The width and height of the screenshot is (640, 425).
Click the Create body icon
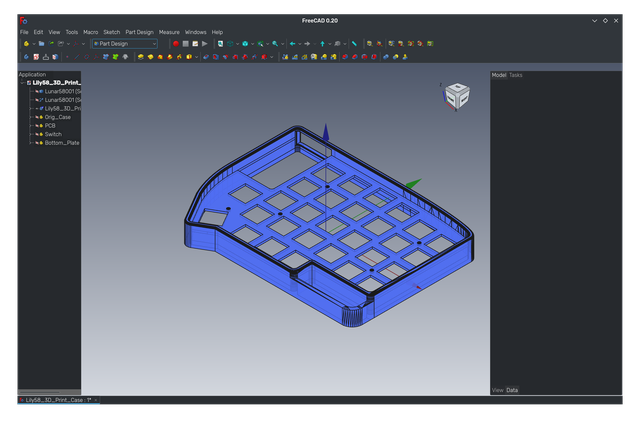(x=26, y=57)
